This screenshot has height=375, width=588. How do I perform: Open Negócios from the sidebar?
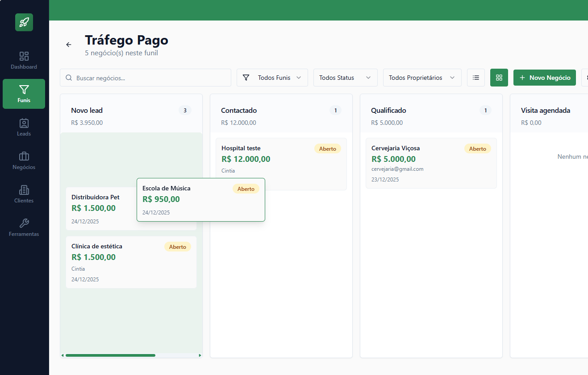point(24,161)
